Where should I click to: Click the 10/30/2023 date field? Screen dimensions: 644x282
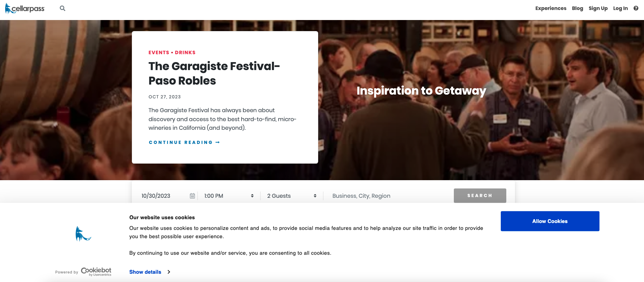click(x=162, y=196)
